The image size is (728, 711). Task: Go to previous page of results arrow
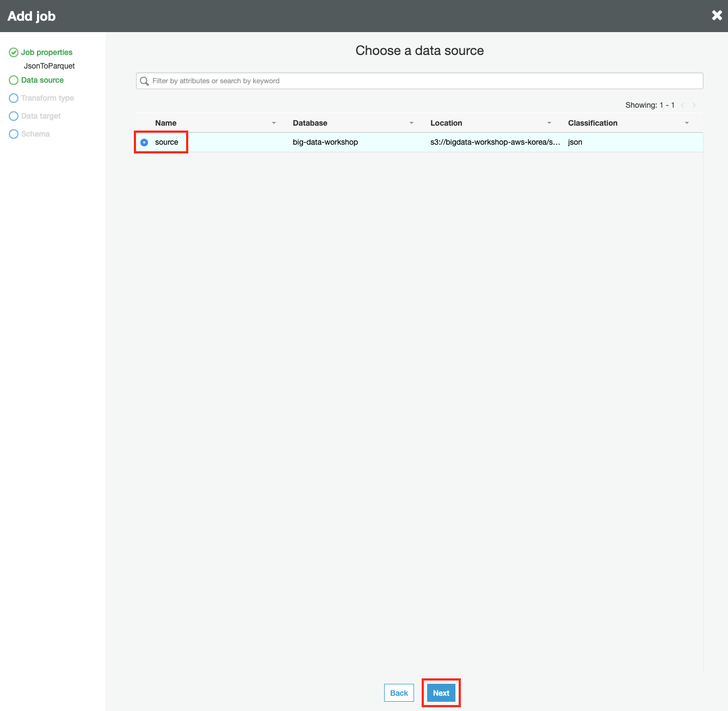682,106
